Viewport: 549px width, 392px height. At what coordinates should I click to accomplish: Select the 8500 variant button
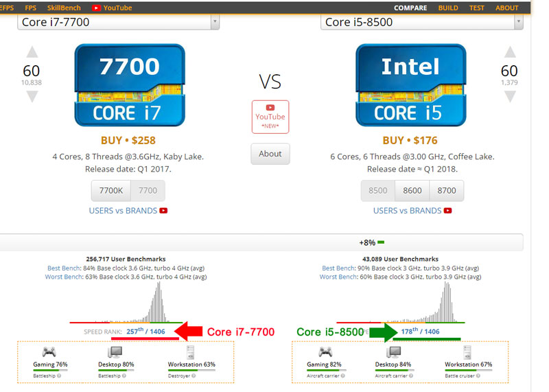(x=378, y=191)
